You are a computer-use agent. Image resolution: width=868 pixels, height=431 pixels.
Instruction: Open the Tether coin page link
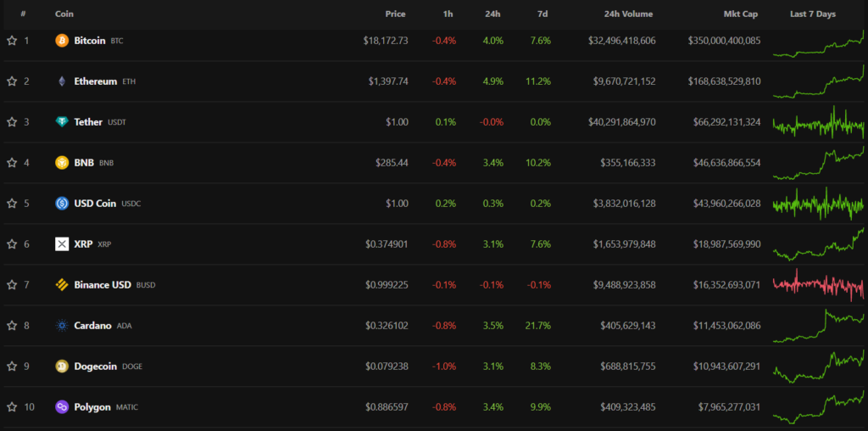pos(88,122)
